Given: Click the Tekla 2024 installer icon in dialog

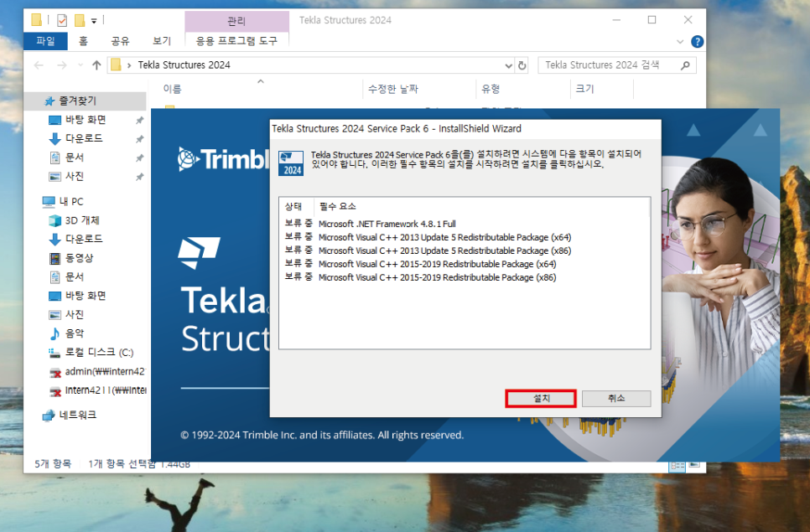Looking at the screenshot, I should coord(291,163).
